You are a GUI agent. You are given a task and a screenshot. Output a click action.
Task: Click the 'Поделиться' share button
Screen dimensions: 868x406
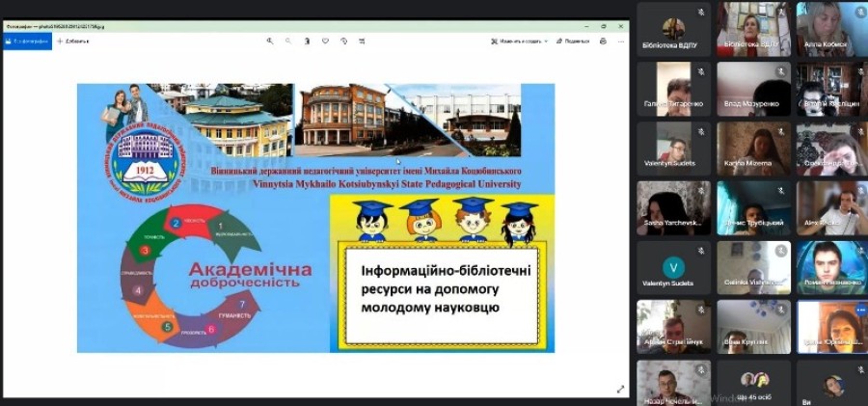[x=573, y=41]
